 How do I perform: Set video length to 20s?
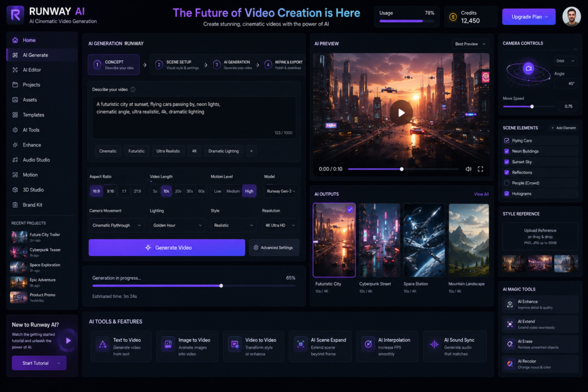click(178, 191)
